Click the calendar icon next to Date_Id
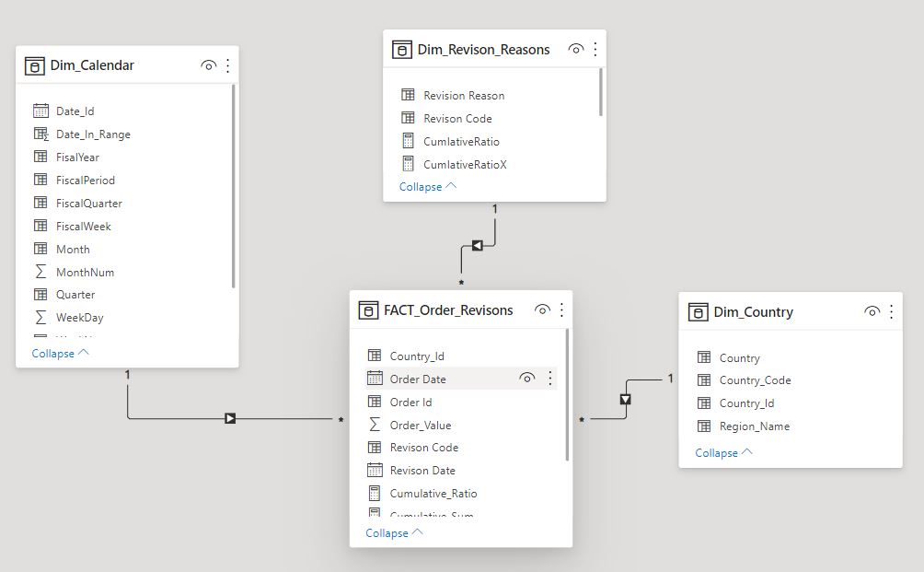 (41, 111)
